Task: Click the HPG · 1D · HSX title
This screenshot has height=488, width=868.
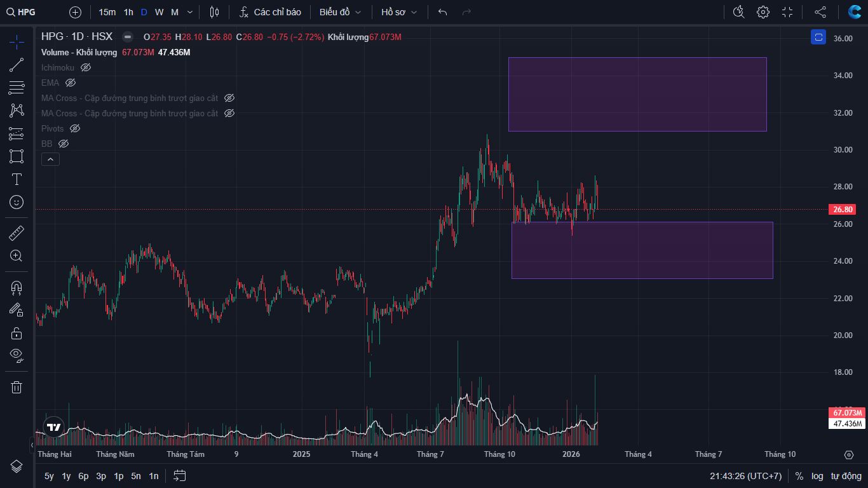Action: (77, 37)
